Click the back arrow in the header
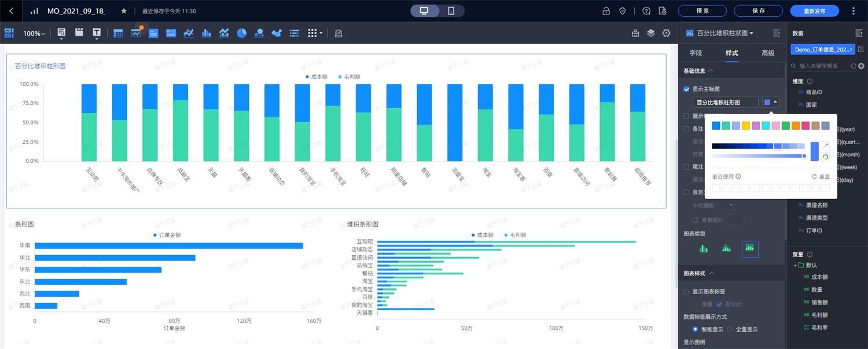The height and width of the screenshot is (349, 868). (12, 11)
